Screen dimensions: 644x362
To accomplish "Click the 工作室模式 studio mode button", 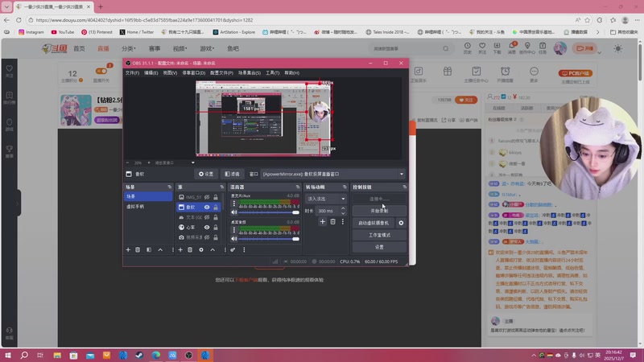I will 379,235.
